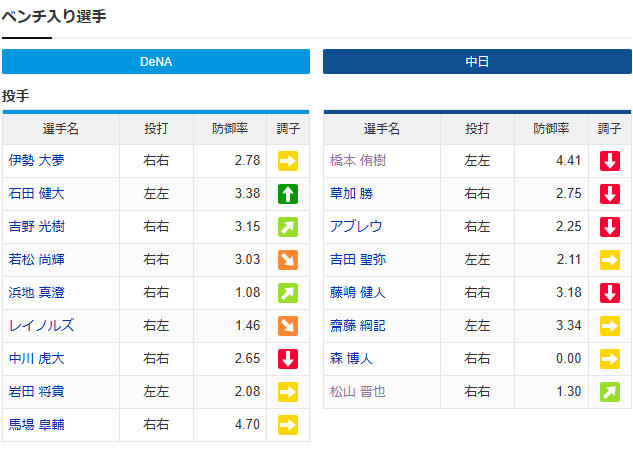Open player link 齋藤 綱記
The width and height of the screenshot is (633, 449).
358,326
